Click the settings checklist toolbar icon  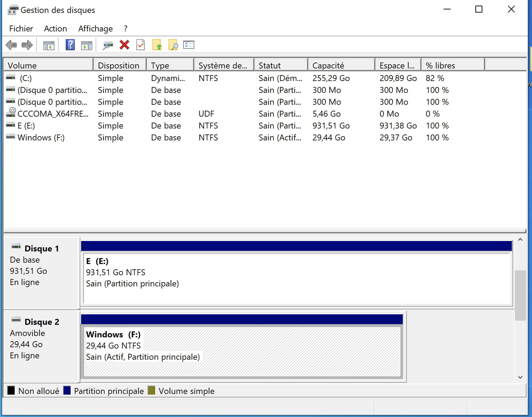[189, 45]
